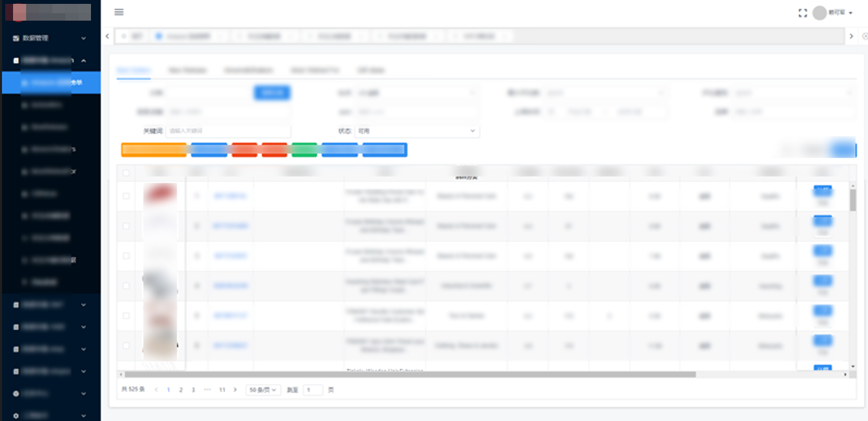
Task: Expand the 数据管理 sidebar section
Action: pos(83,38)
